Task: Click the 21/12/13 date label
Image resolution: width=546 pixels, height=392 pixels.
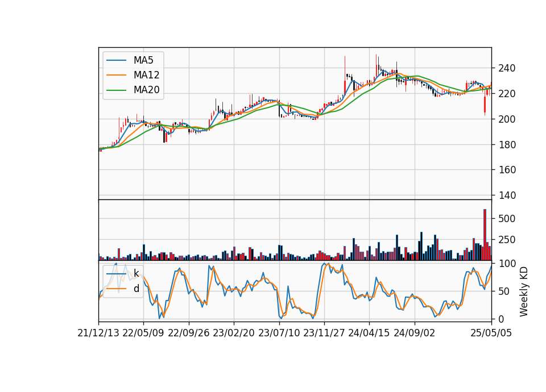Action: coord(98,333)
